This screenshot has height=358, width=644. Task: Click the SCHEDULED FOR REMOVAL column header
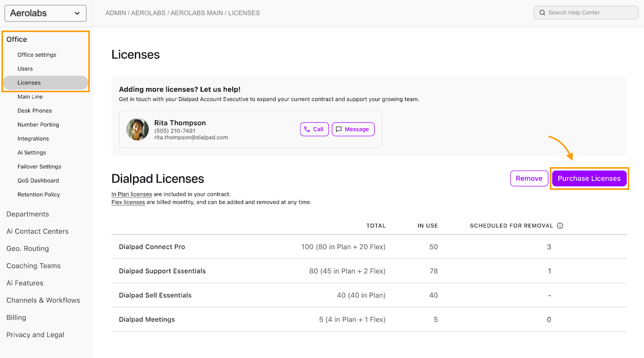pyautogui.click(x=511, y=226)
